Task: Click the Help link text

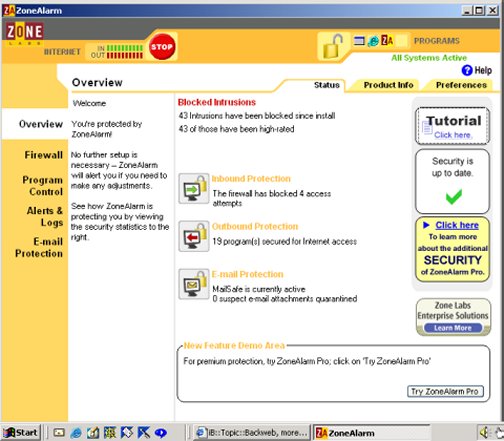Action: coord(483,70)
